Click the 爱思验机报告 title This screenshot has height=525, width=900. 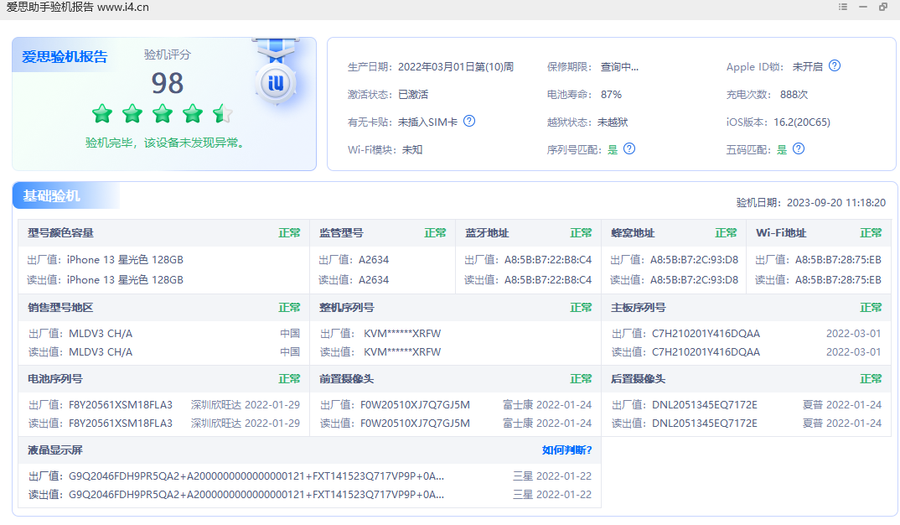click(65, 57)
